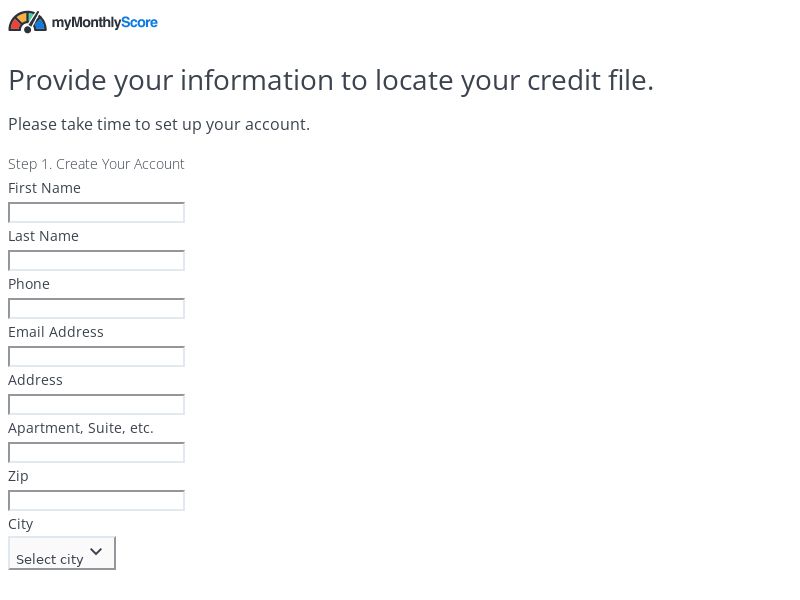Click the Zip field label
800x600 pixels.
click(18, 476)
